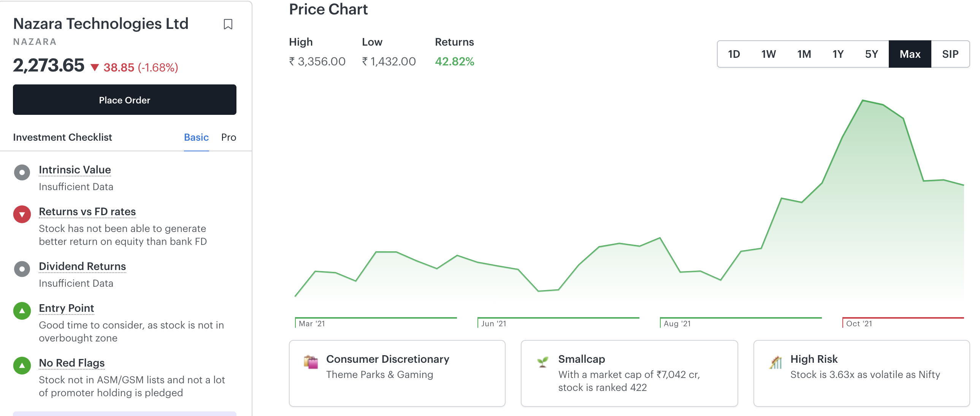Click the grey Intrinsic Value status icon
This screenshot has height=416, width=980.
(22, 172)
